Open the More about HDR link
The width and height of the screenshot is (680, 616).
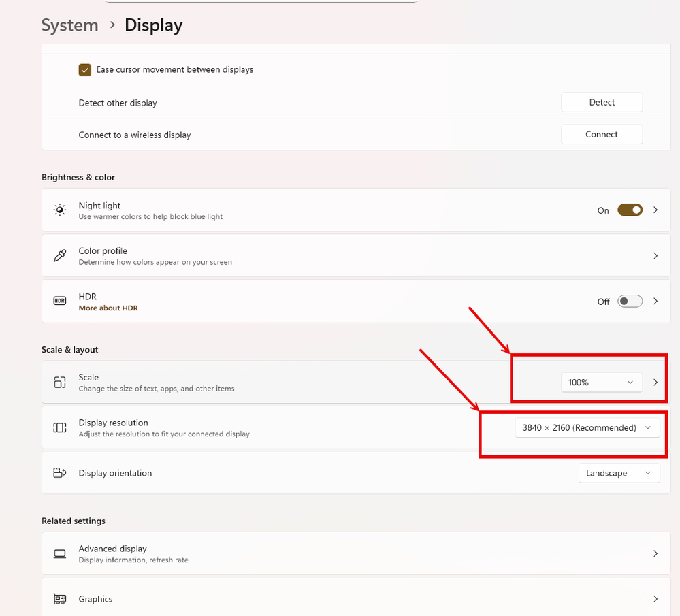click(108, 308)
